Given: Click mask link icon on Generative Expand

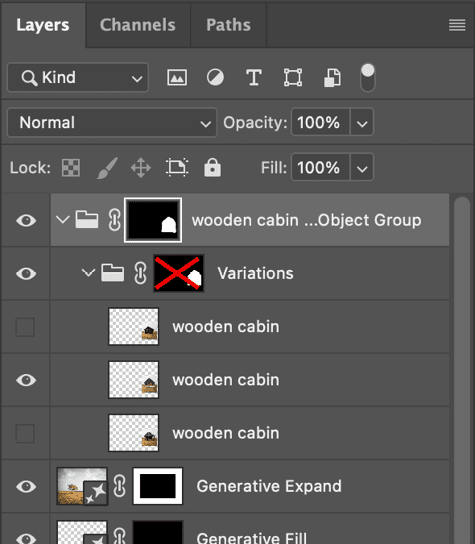Looking at the screenshot, I should point(119,486).
